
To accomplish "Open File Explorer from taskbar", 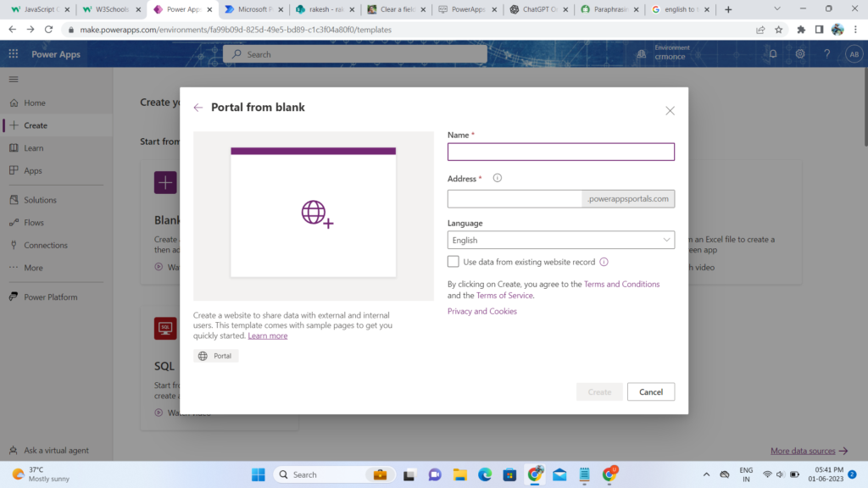I will coord(460,474).
